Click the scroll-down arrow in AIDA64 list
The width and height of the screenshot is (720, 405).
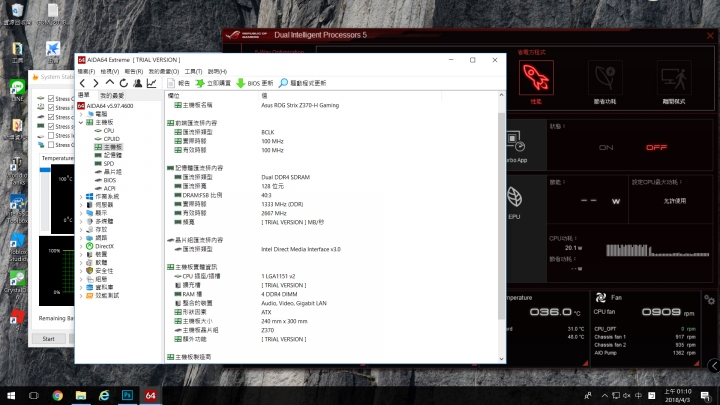tap(501, 359)
